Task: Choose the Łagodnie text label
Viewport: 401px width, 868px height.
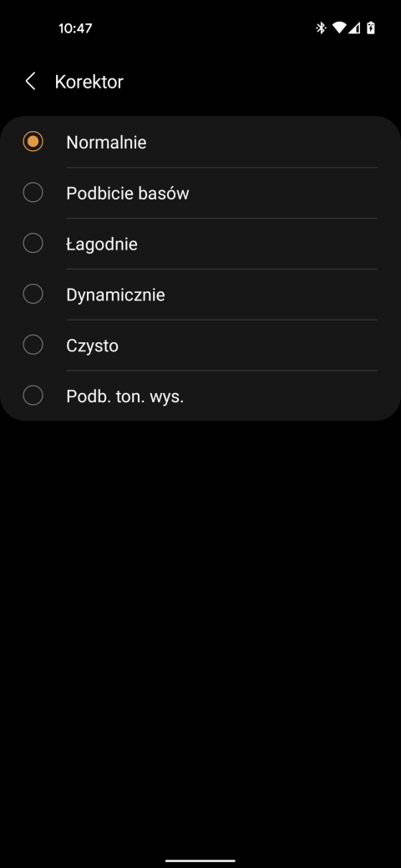Action: [101, 244]
